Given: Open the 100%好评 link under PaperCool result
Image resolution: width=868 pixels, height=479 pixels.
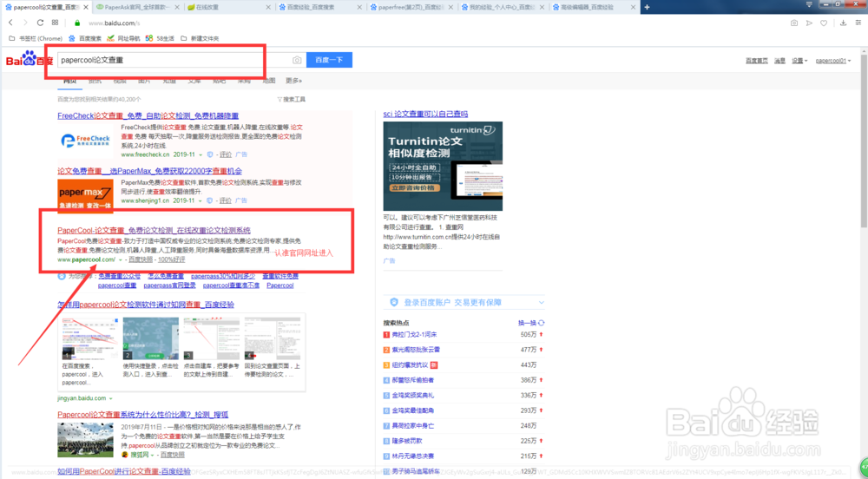Looking at the screenshot, I should 172,259.
